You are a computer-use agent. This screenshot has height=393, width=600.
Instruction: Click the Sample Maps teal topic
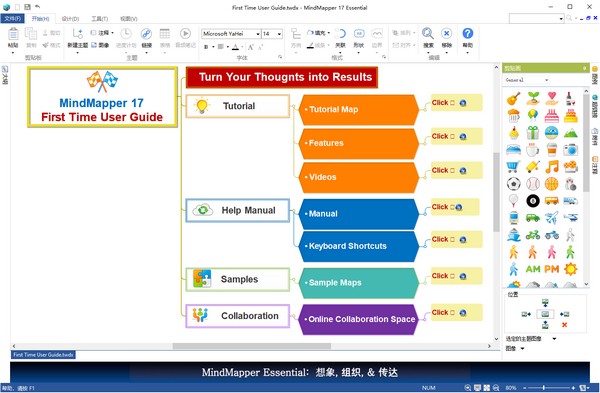359,283
